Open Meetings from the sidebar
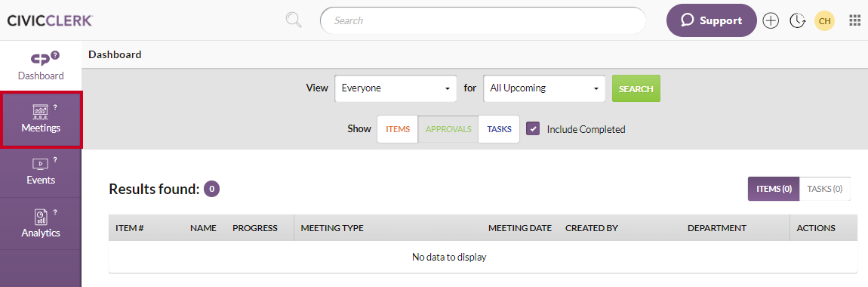868x287 pixels. (41, 120)
